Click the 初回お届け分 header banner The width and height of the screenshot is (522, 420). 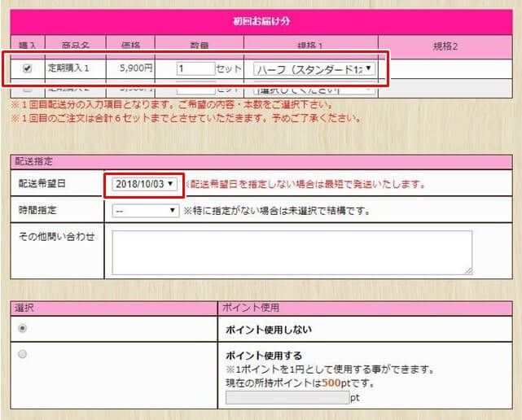click(x=261, y=22)
